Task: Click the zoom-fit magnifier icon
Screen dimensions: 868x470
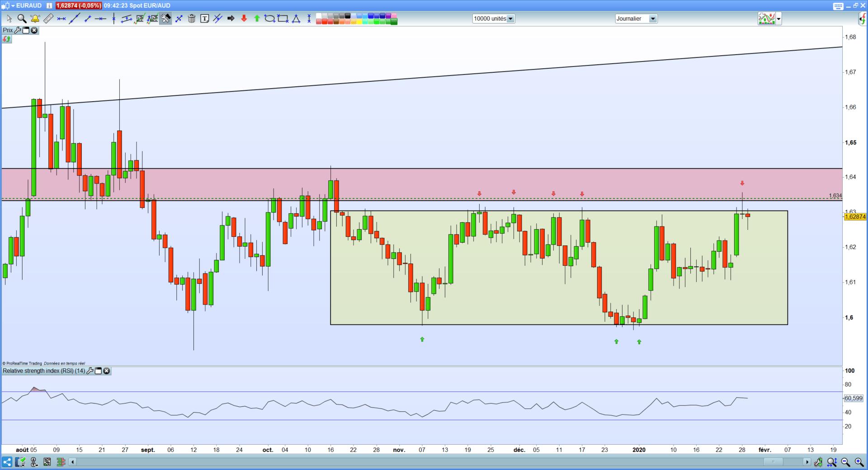Action: coord(832,462)
